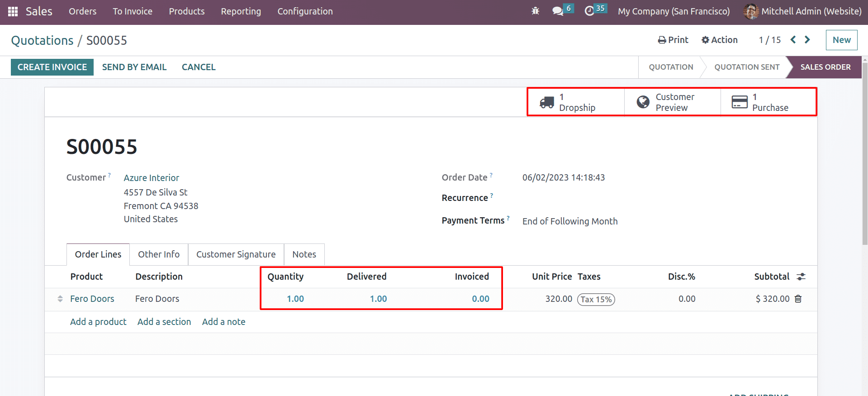The width and height of the screenshot is (868, 396).
Task: Switch company via My Company (San Francisco)
Action: pos(674,11)
